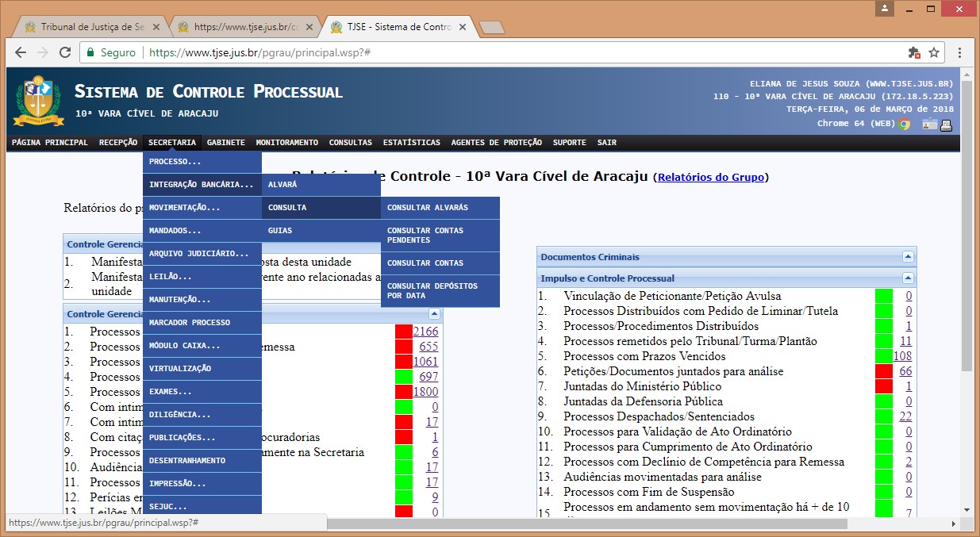Go back using browser back arrow
Image resolution: width=980 pixels, height=537 pixels.
[x=21, y=53]
